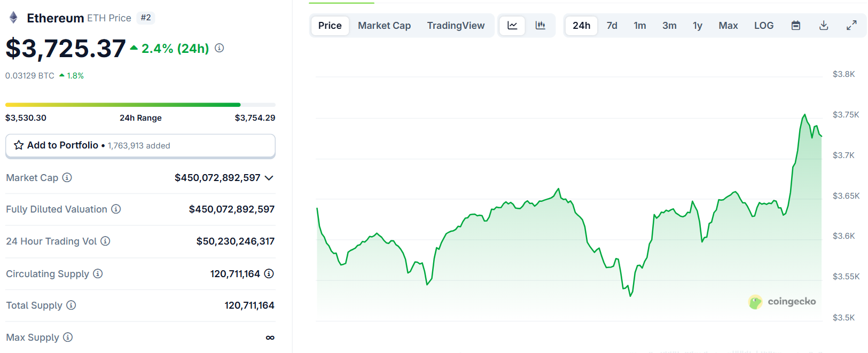Select the 1y time range

pyautogui.click(x=698, y=26)
